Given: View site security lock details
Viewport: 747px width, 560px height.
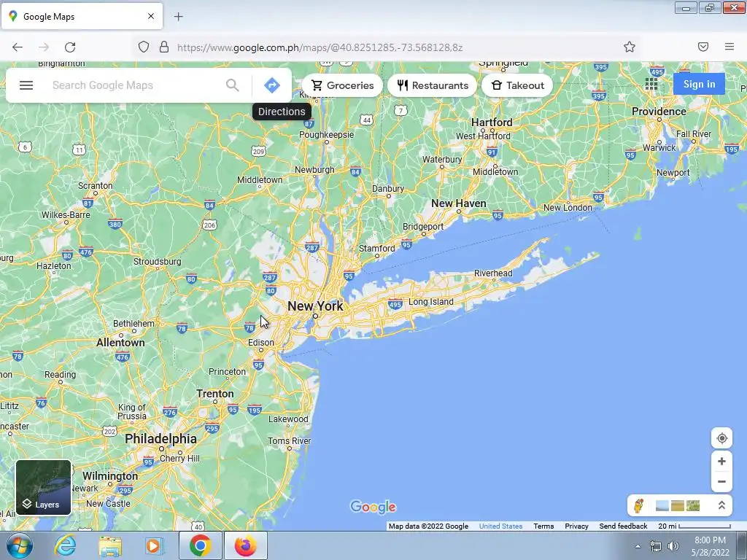Looking at the screenshot, I should pos(164,47).
